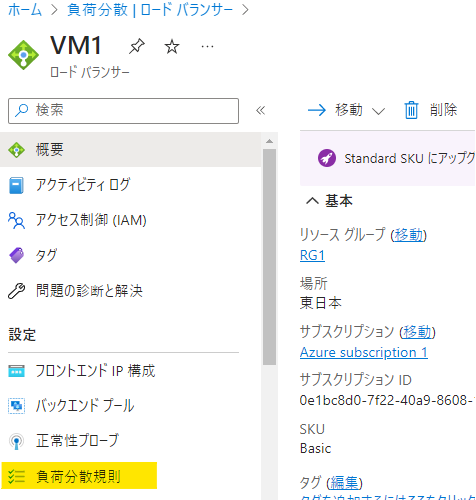Viewport: 476px width, 500px height.
Task: Go to ホーム breadcrumb
Action: [x=25, y=10]
